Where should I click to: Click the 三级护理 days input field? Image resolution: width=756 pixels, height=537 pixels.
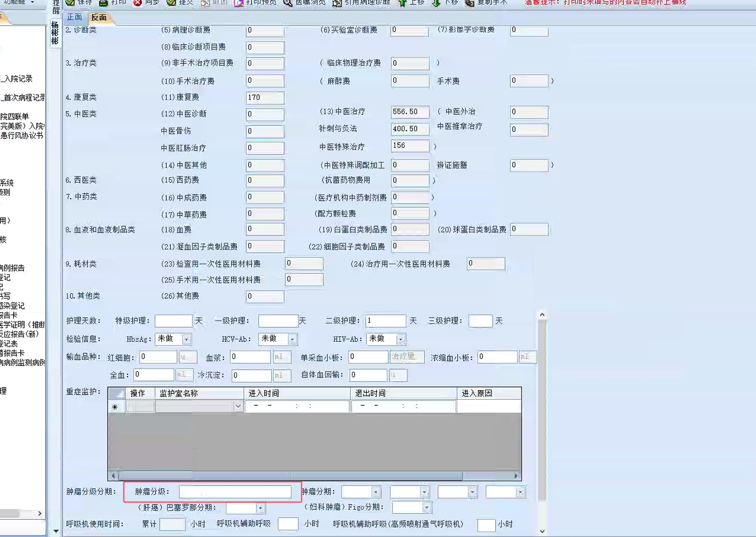[x=480, y=321]
